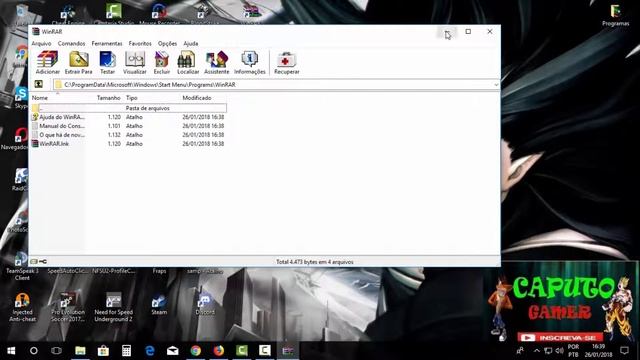Viewport: 640px width, 360px height.
Task: Select 'WinRAR.lnk' file row
Action: pos(129,144)
